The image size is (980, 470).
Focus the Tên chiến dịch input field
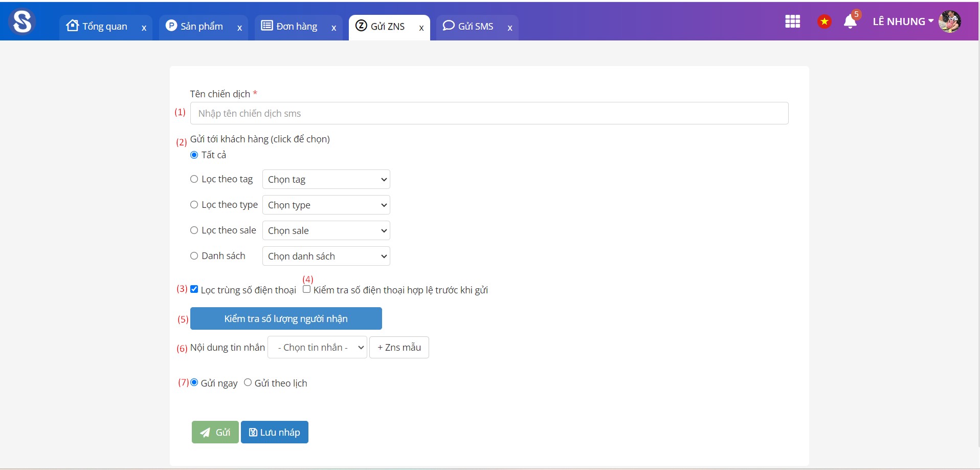(489, 113)
